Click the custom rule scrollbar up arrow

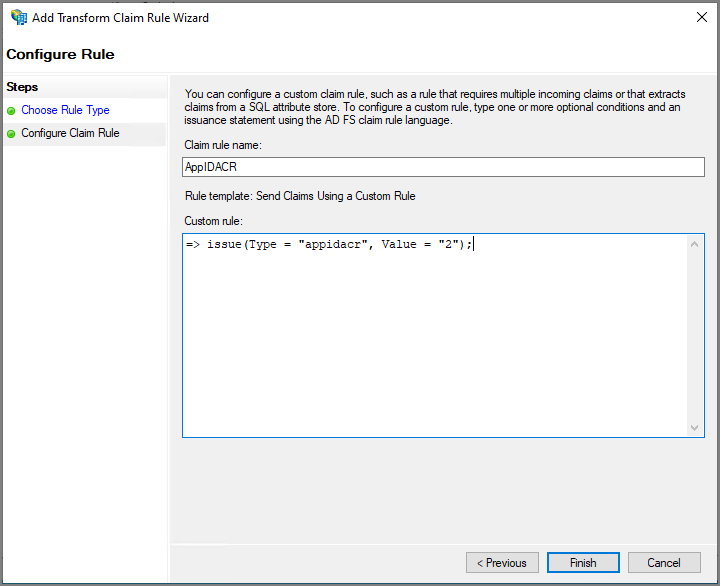[694, 244]
